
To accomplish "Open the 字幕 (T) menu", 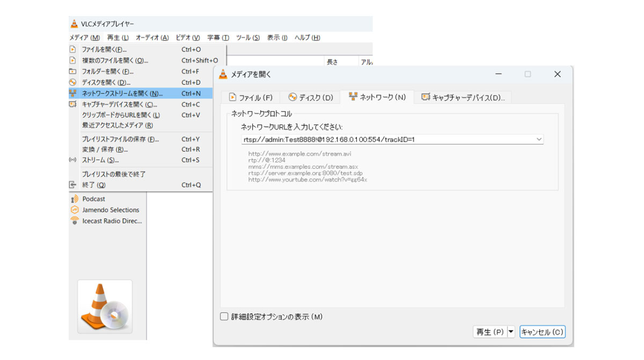I will 218,38.
